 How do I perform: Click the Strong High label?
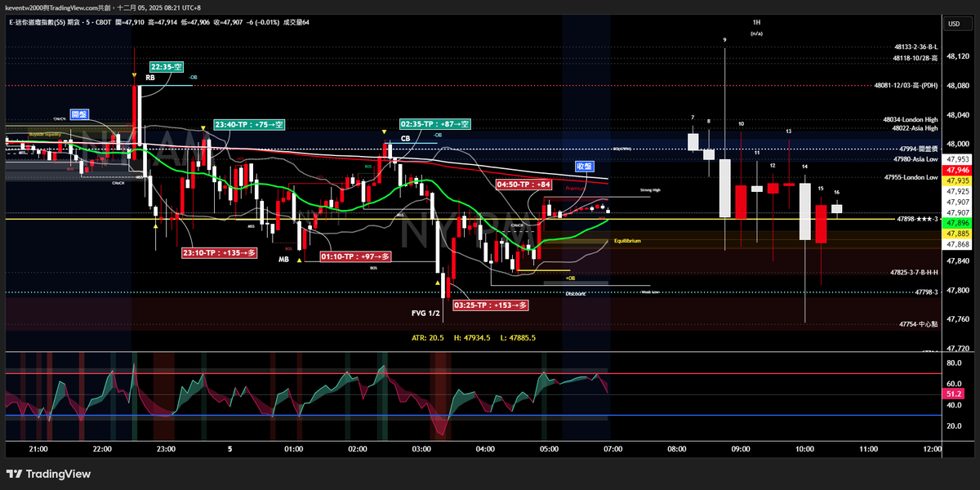[x=650, y=190]
